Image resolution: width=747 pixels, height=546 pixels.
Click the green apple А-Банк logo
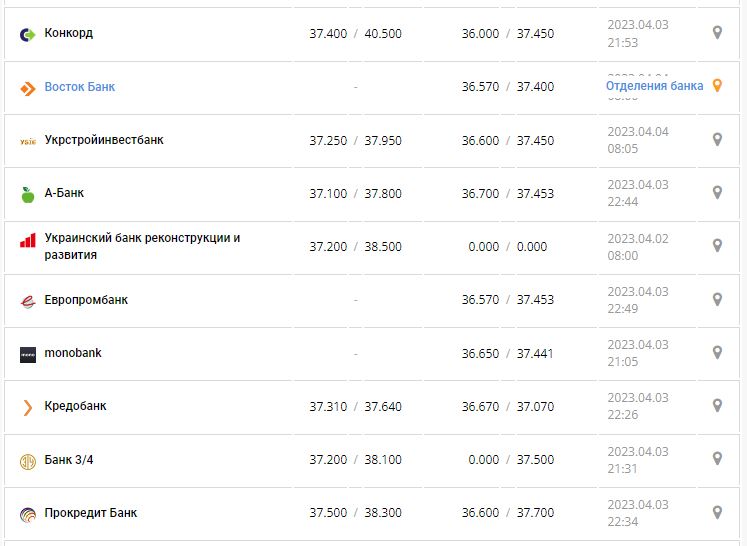tap(28, 194)
